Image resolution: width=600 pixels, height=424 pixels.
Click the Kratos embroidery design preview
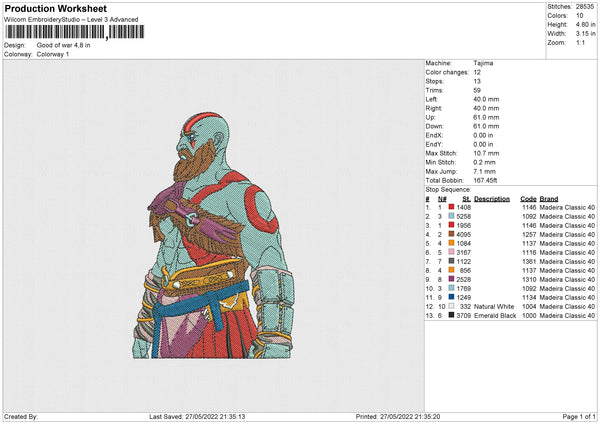point(214,235)
